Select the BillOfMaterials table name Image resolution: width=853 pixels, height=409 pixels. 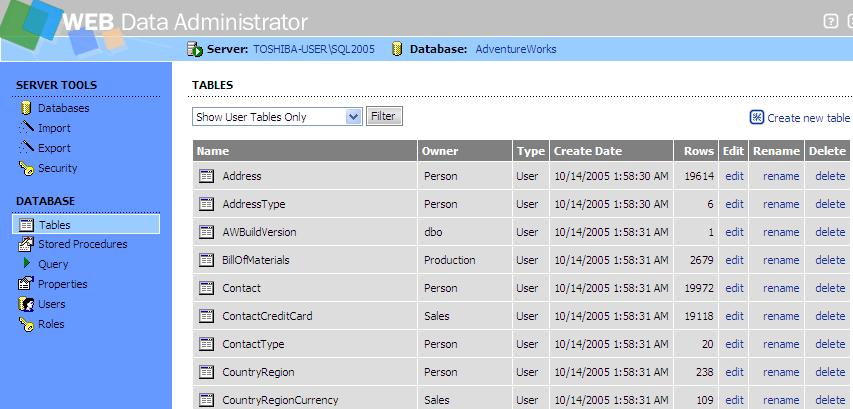[x=256, y=260]
